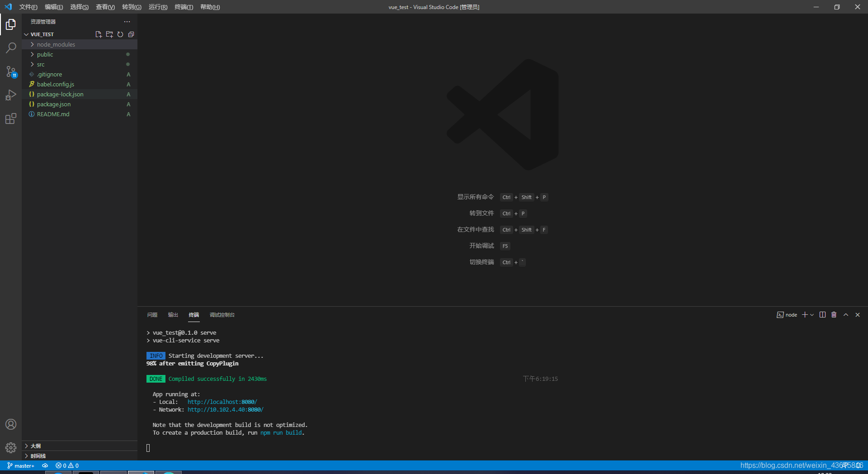Open the 查看(V) View menu
The width and height of the screenshot is (868, 474).
click(x=105, y=7)
